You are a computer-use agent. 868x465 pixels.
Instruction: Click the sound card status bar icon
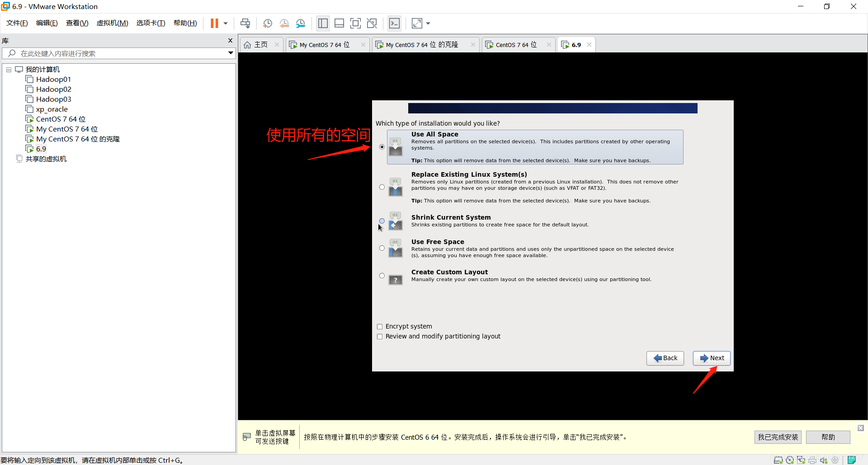pos(824,460)
